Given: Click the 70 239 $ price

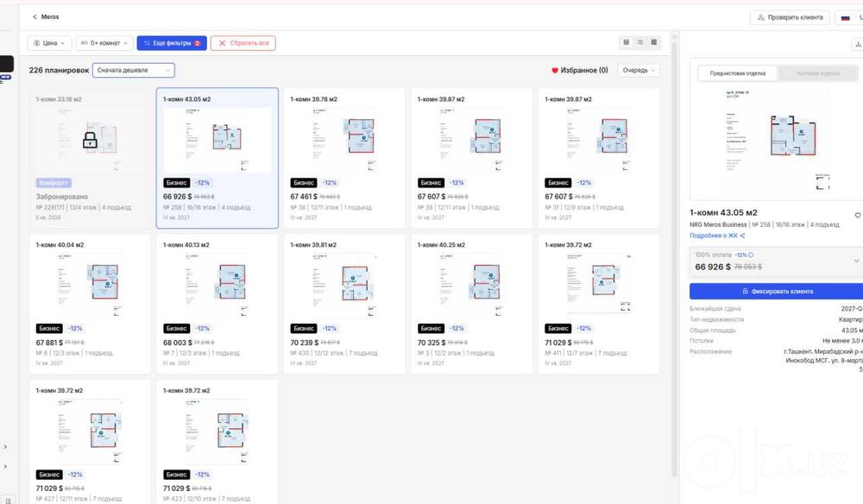Looking at the screenshot, I should [304, 343].
